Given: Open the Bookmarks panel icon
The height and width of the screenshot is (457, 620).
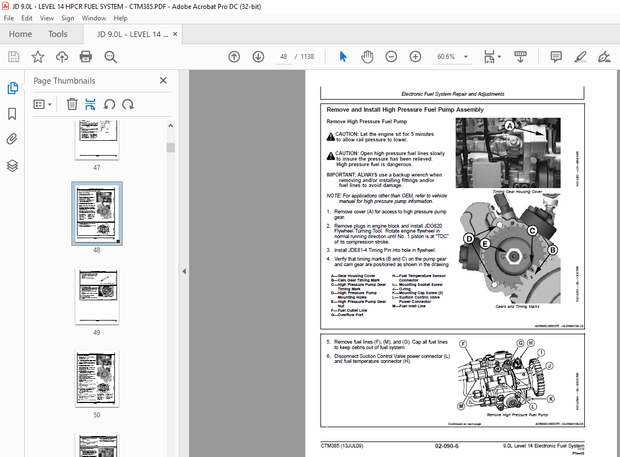Looking at the screenshot, I should click(x=12, y=114).
